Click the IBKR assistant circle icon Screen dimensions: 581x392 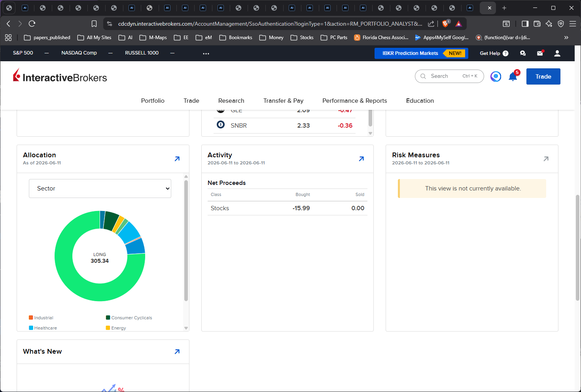point(496,76)
